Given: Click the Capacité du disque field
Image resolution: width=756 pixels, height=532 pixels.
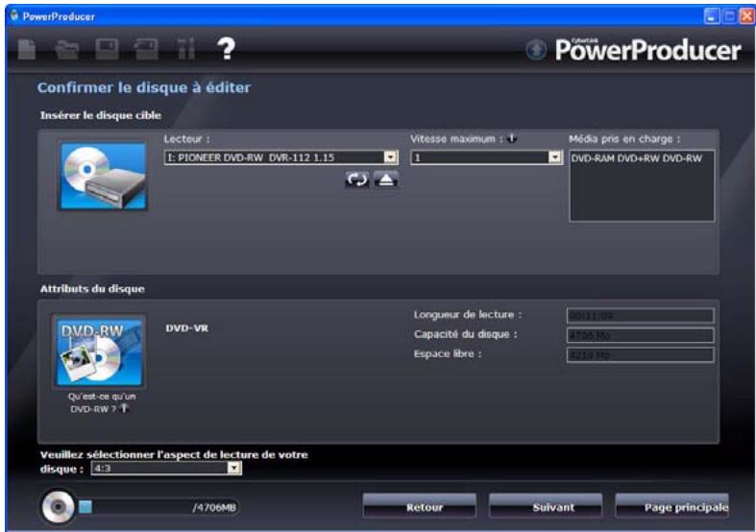Looking at the screenshot, I should pos(641,335).
